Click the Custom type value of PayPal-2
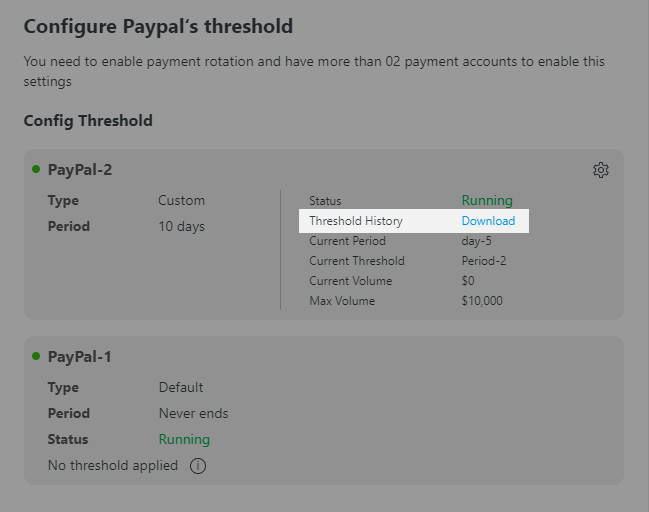Viewport: 649px width, 512px height. click(x=182, y=200)
